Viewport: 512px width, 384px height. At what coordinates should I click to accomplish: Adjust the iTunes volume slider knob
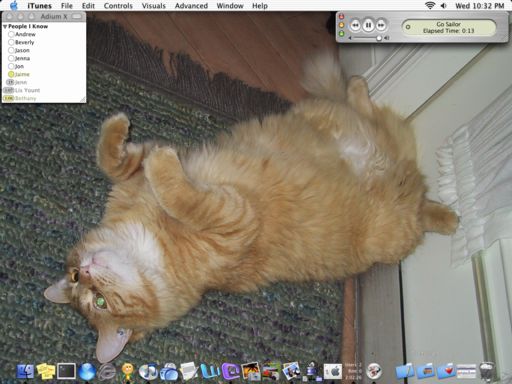pyautogui.click(x=379, y=38)
